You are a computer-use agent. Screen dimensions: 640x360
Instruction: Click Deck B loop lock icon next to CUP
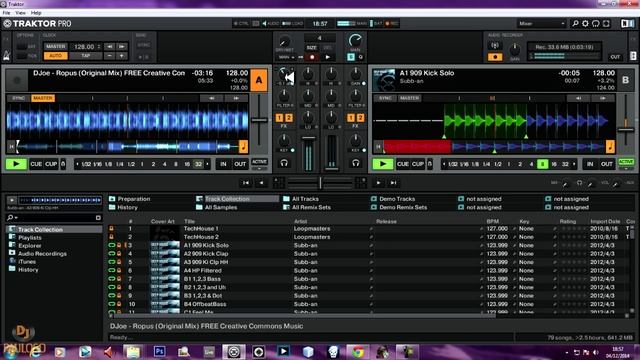pyautogui.click(x=430, y=164)
